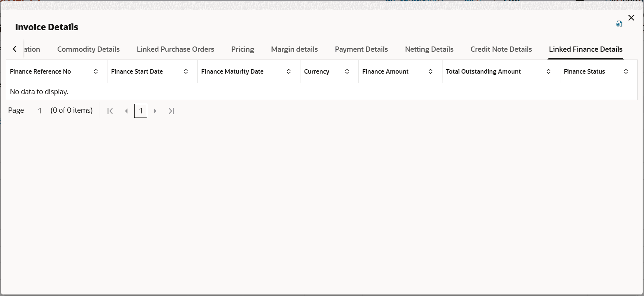Viewport: 644px width, 296px height.
Task: Click the 'Page' label in pagination
Action: [16, 110]
